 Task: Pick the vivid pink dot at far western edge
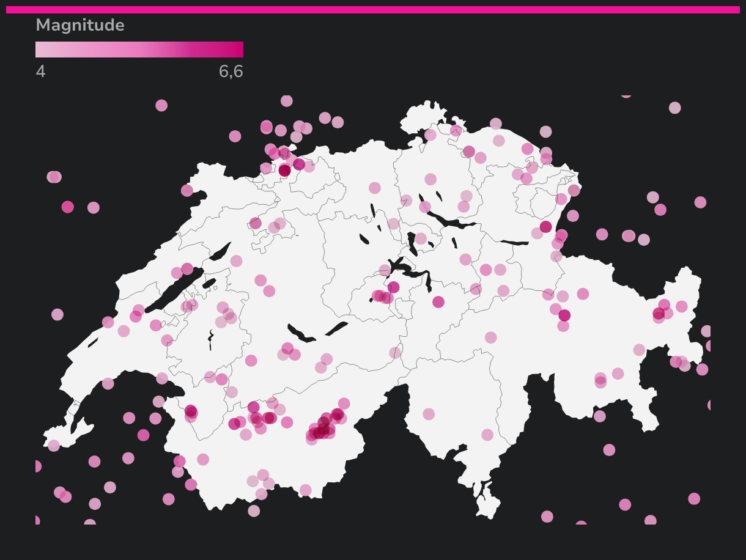67,207
